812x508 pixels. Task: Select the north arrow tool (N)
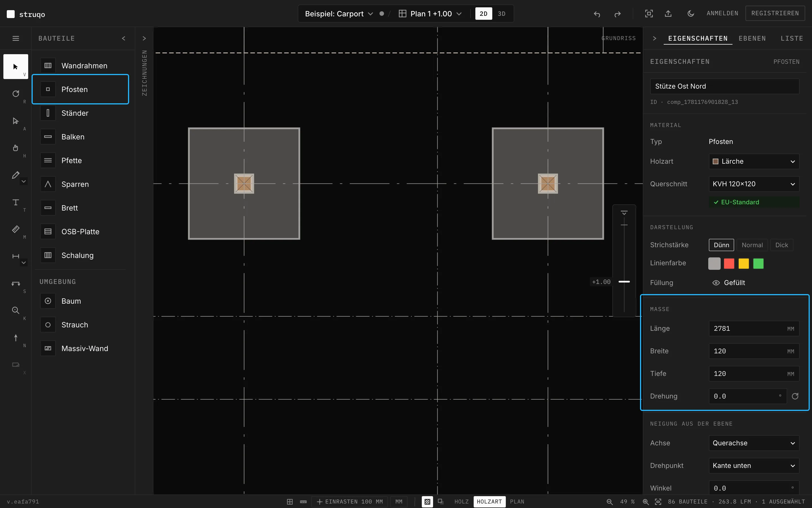pos(16,338)
